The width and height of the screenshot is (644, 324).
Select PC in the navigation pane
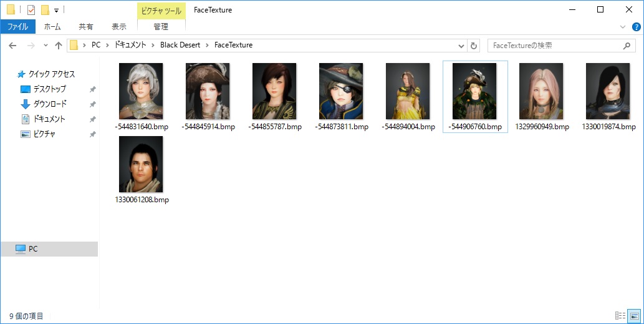point(49,248)
